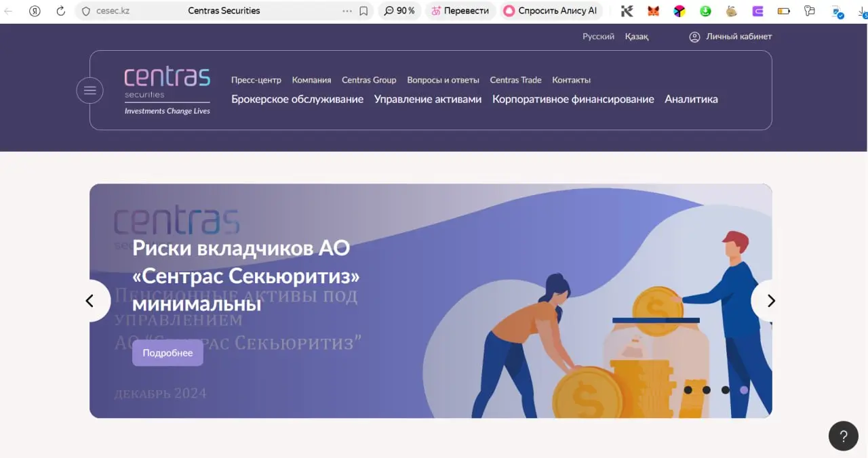868x458 pixels.
Task: Open the help question mark button
Action: 844,436
